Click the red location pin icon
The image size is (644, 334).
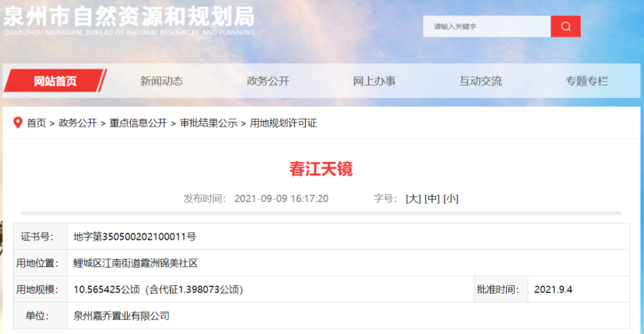click(x=17, y=123)
